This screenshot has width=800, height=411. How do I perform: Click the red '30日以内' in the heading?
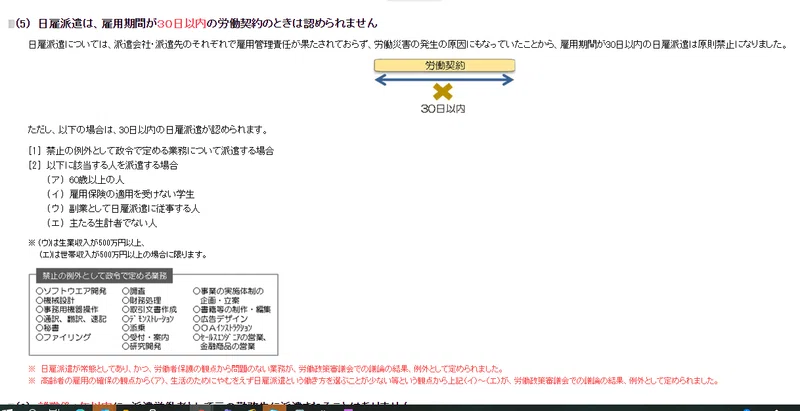182,23
